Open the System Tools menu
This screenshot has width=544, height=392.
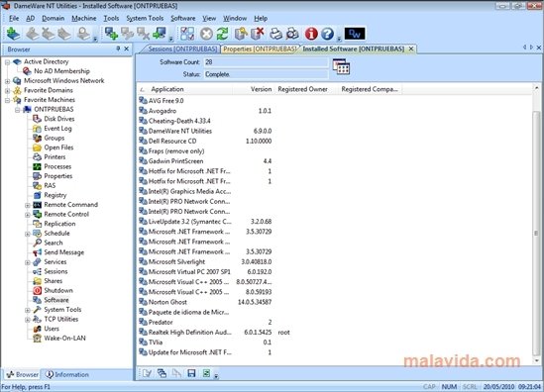pyautogui.click(x=145, y=19)
